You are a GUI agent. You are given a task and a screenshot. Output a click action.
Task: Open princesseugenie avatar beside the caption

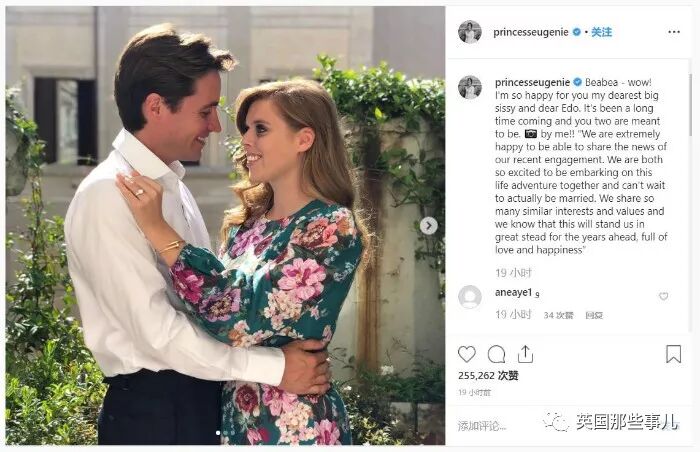pos(470,87)
